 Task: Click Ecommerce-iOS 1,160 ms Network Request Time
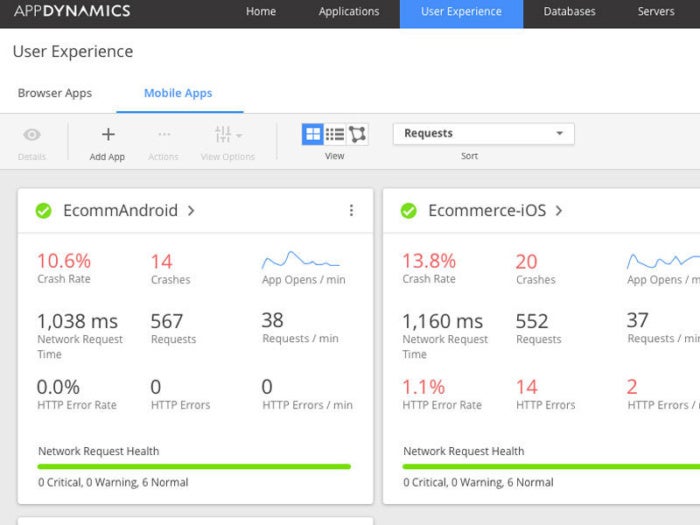[442, 321]
